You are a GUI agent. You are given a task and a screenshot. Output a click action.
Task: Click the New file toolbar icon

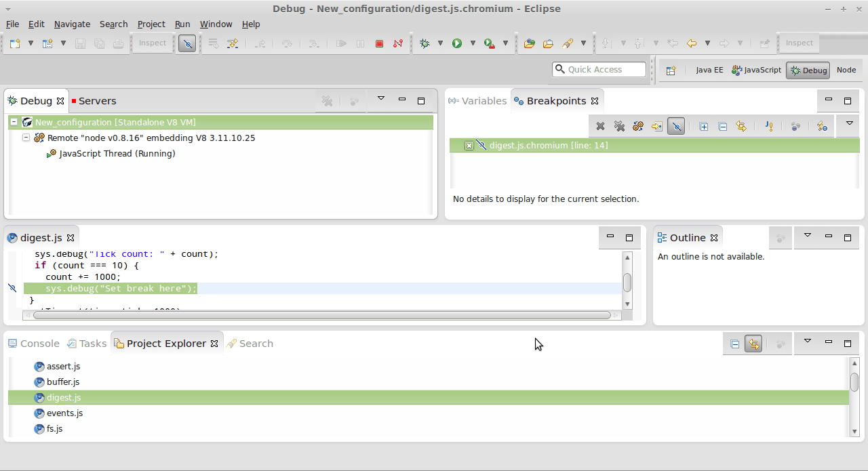(15, 43)
